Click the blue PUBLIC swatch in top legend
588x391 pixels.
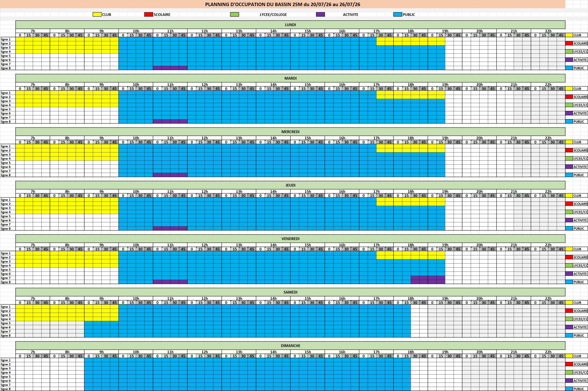[398, 14]
